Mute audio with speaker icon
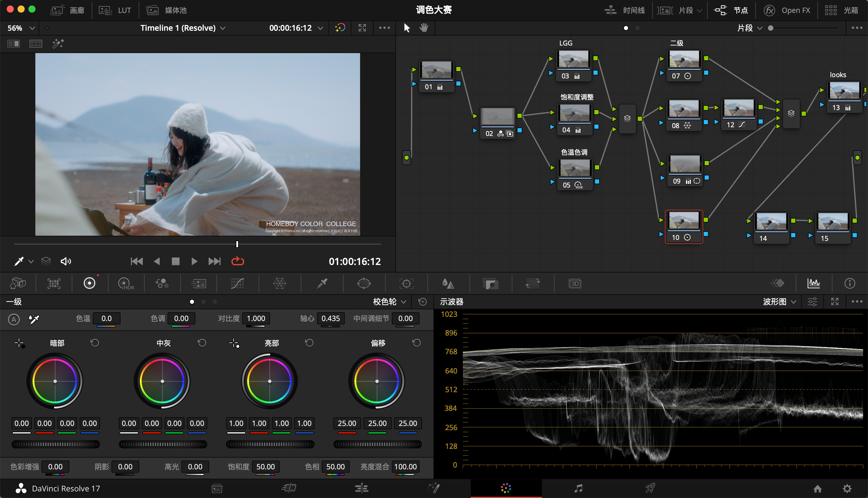 [x=66, y=261]
